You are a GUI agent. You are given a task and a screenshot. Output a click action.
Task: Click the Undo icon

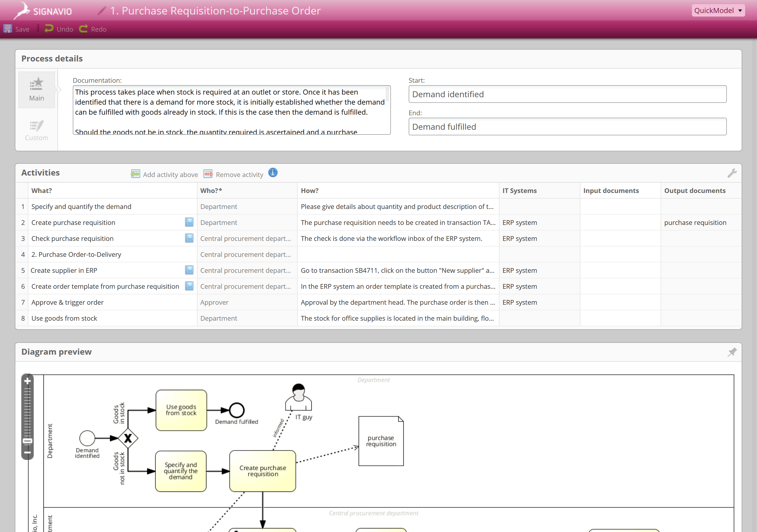pos(49,29)
